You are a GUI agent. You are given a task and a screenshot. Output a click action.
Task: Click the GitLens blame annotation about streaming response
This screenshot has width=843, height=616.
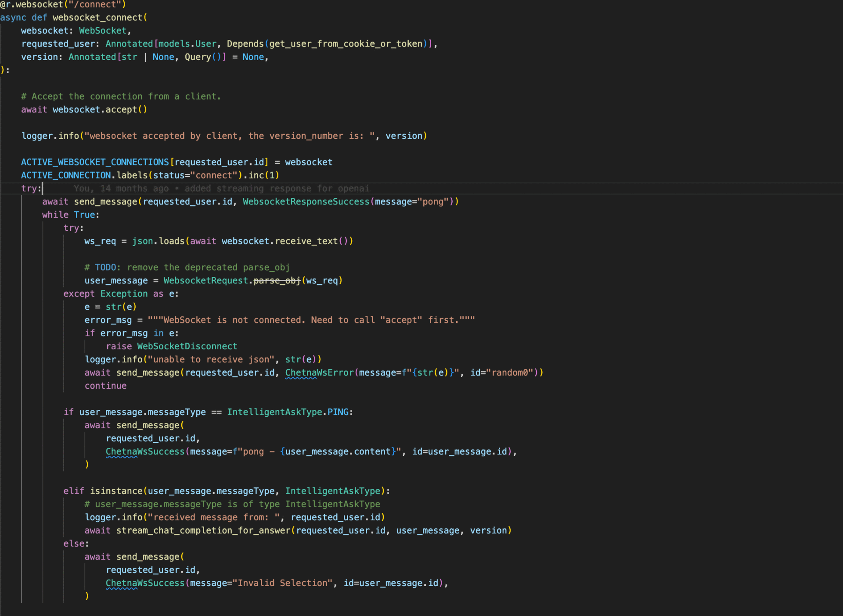click(x=222, y=188)
